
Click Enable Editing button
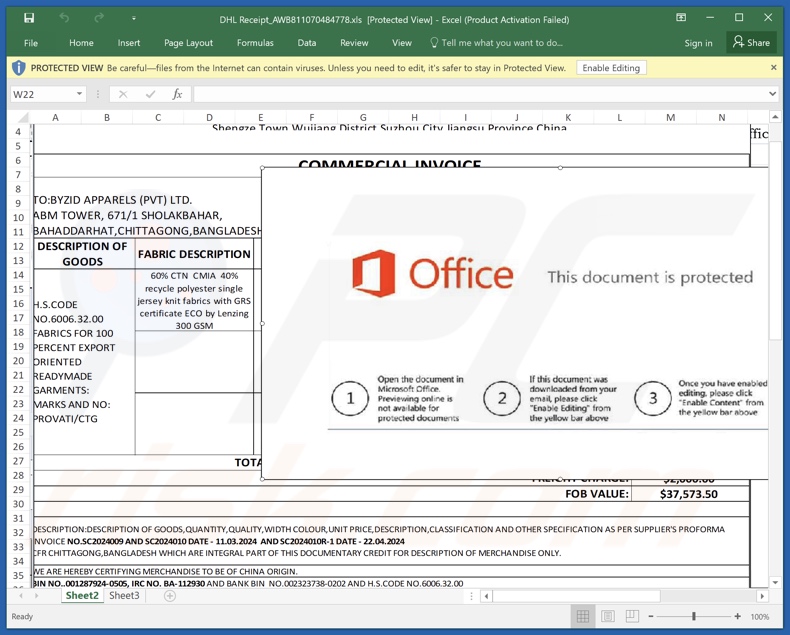611,68
